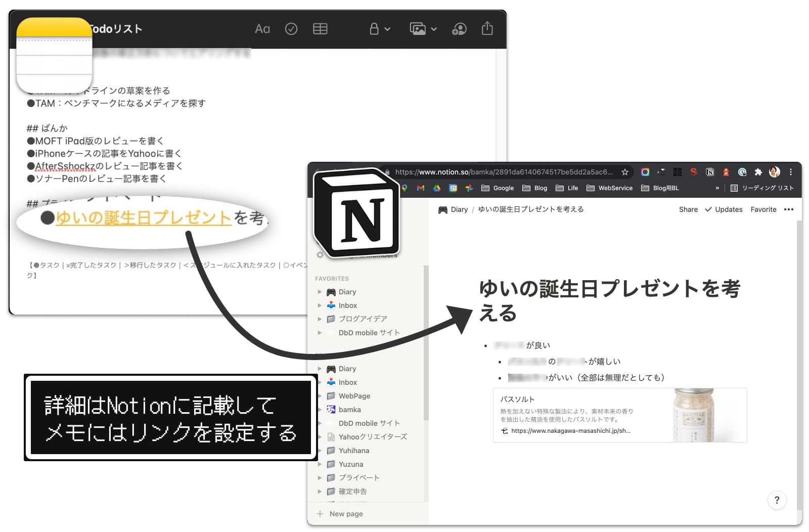Open the Aa text format menu in Notes
The height and width of the screenshot is (532, 809).
tap(262, 29)
